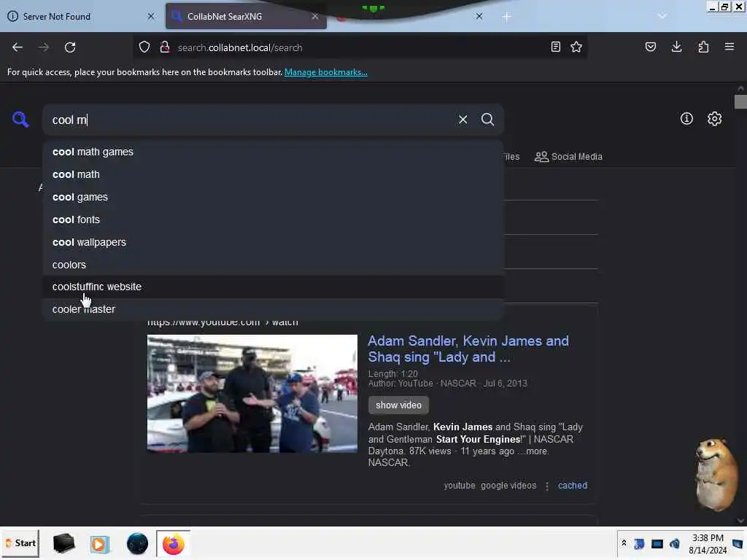Click the 'youtube' engine label
Viewport: 747px width, 560px height.
click(x=460, y=486)
